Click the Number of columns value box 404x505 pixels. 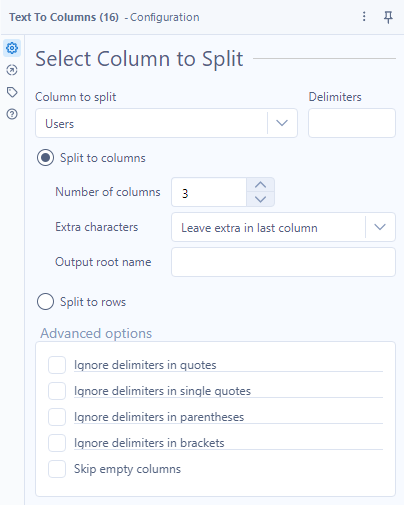click(x=209, y=192)
